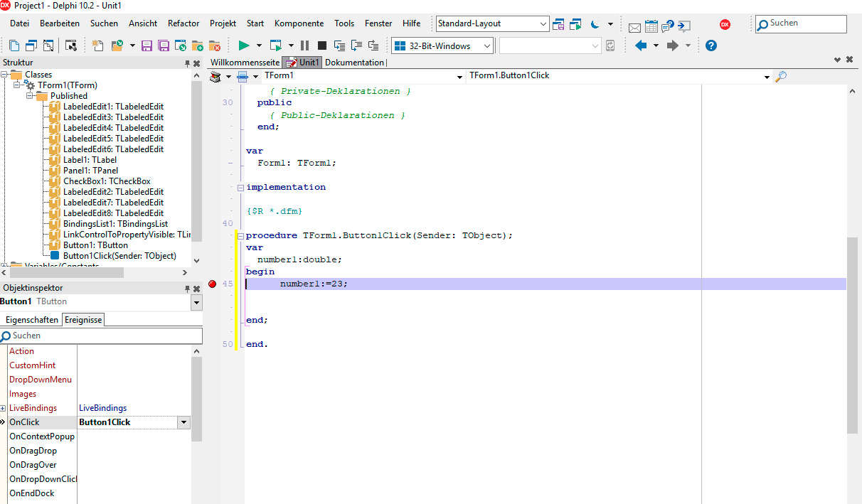Click the blue Back navigation arrow

pyautogui.click(x=641, y=45)
